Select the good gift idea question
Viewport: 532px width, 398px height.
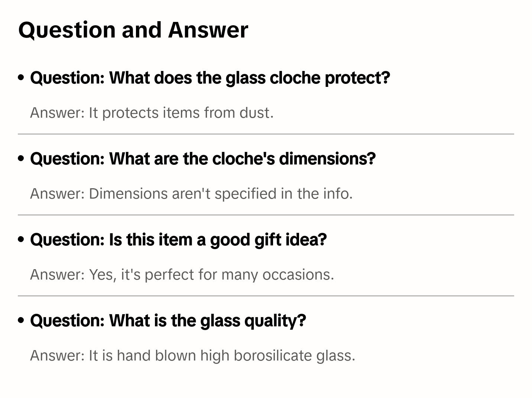coord(178,240)
